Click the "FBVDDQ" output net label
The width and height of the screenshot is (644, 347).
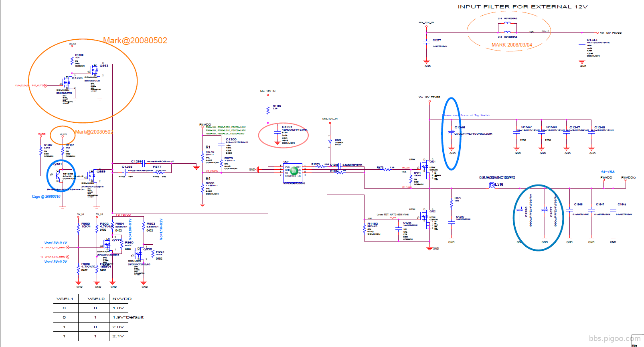pos(628,177)
